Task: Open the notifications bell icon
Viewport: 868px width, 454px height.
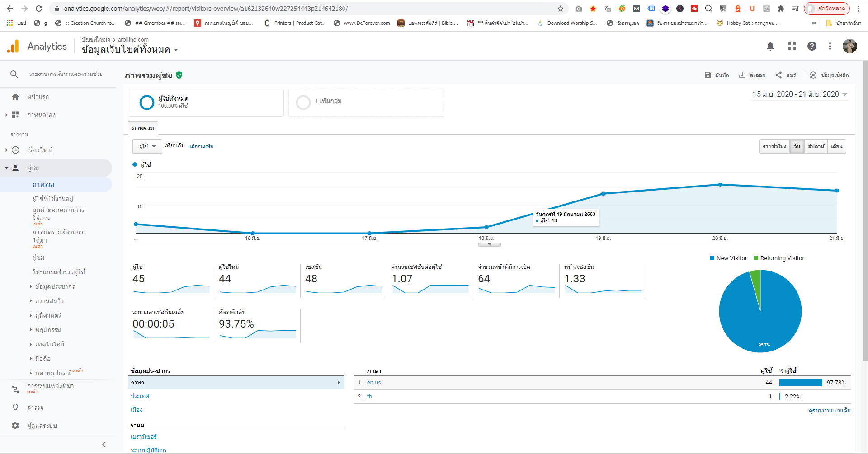Action: point(770,46)
